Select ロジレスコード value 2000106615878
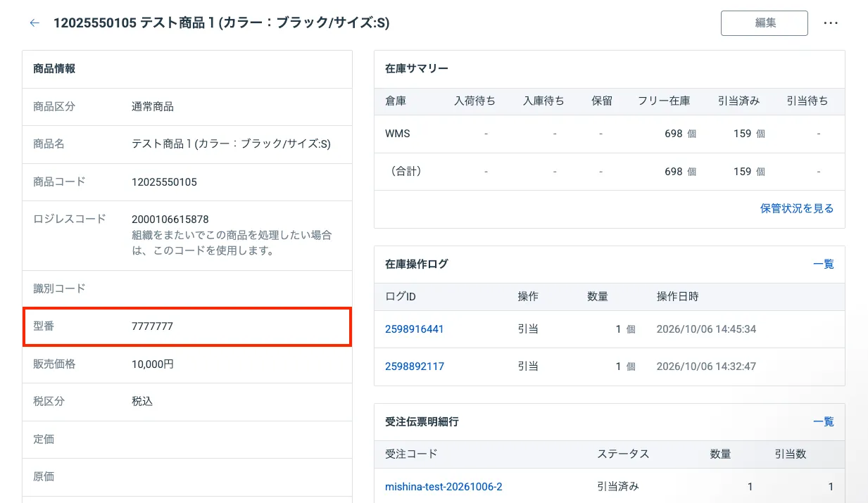868x503 pixels. pyautogui.click(x=170, y=219)
